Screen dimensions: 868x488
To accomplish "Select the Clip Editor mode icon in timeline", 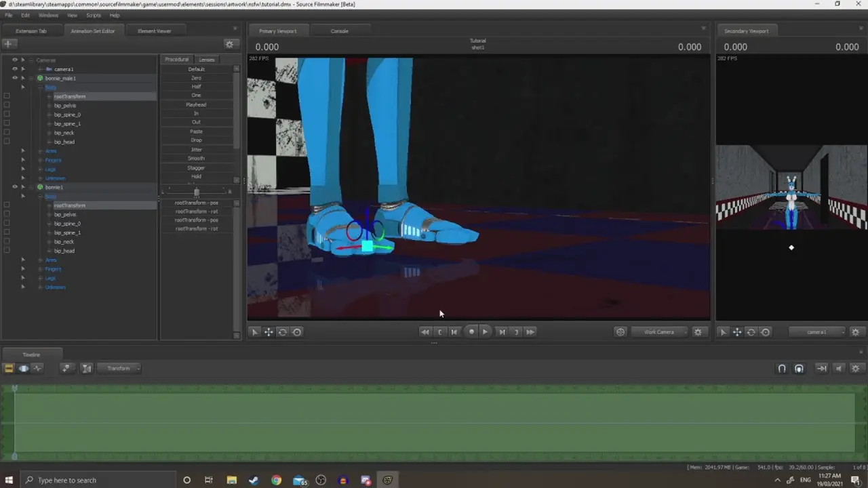I will [x=9, y=368].
